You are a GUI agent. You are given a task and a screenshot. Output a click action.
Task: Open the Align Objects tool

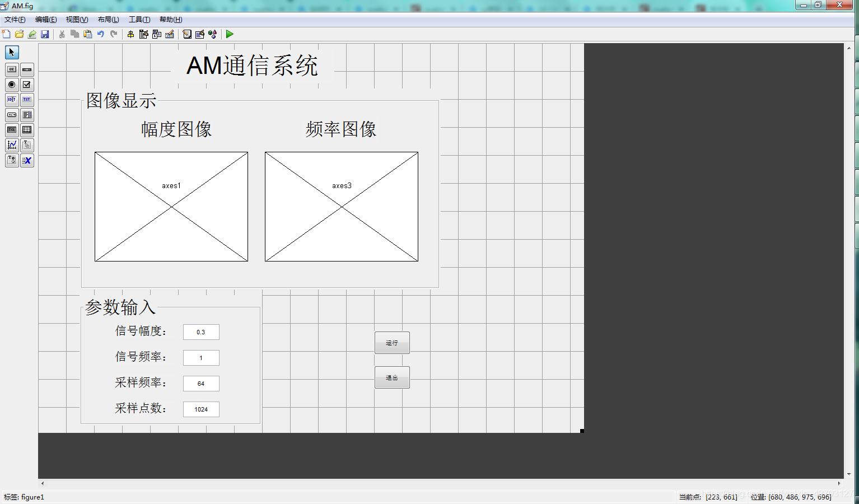[x=130, y=34]
